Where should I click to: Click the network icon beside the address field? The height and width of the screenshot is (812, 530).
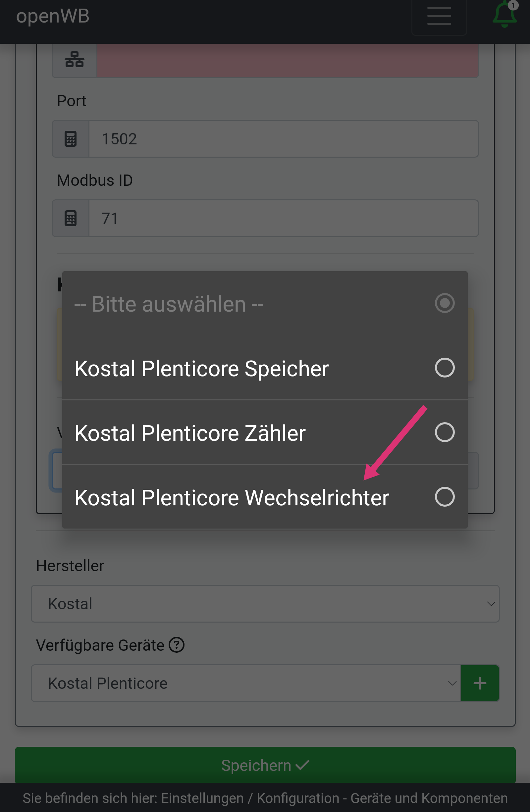pyautogui.click(x=75, y=60)
